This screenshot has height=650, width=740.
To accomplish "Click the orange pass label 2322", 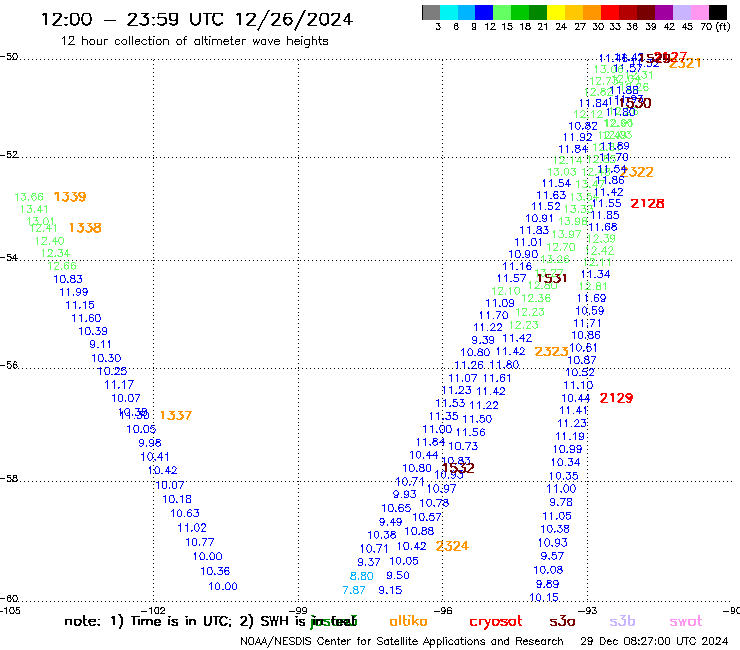I will pyautogui.click(x=637, y=172).
